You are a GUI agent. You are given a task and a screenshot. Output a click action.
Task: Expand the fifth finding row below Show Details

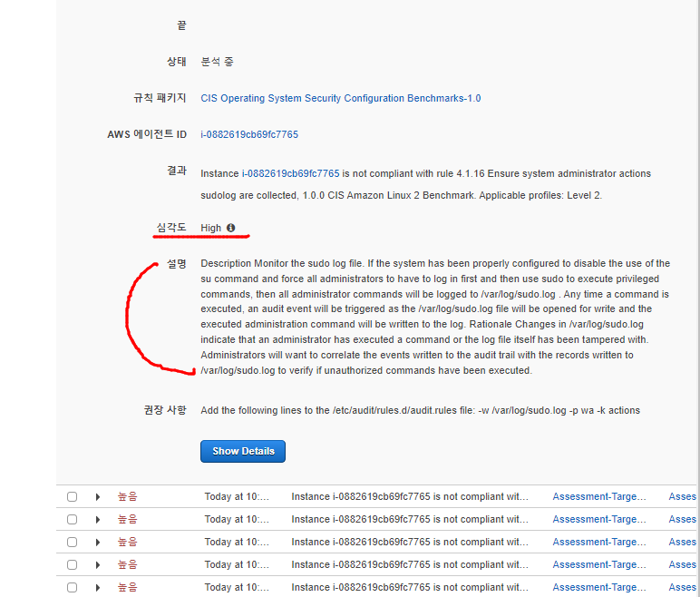[98, 588]
